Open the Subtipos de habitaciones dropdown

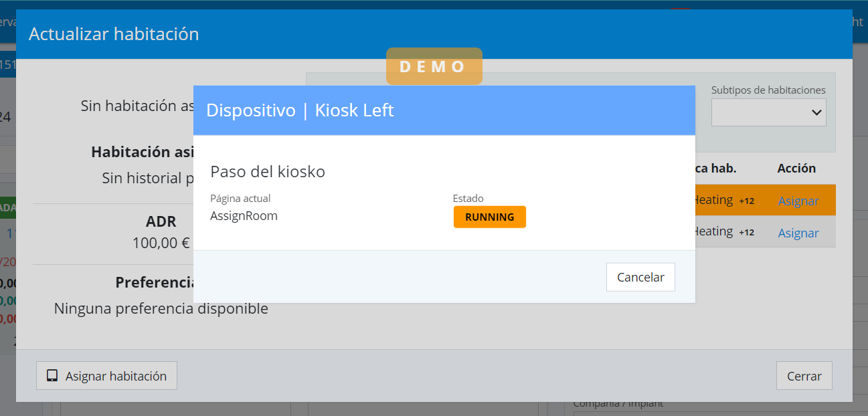pyautogui.click(x=768, y=112)
